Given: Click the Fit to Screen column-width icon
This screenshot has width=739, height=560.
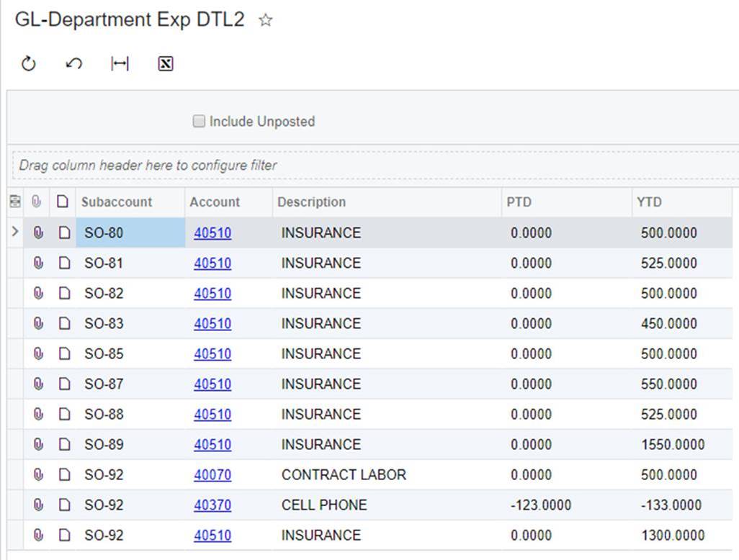Looking at the screenshot, I should point(120,63).
